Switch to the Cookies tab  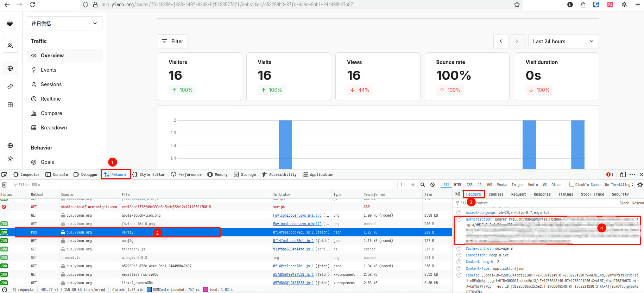click(496, 194)
